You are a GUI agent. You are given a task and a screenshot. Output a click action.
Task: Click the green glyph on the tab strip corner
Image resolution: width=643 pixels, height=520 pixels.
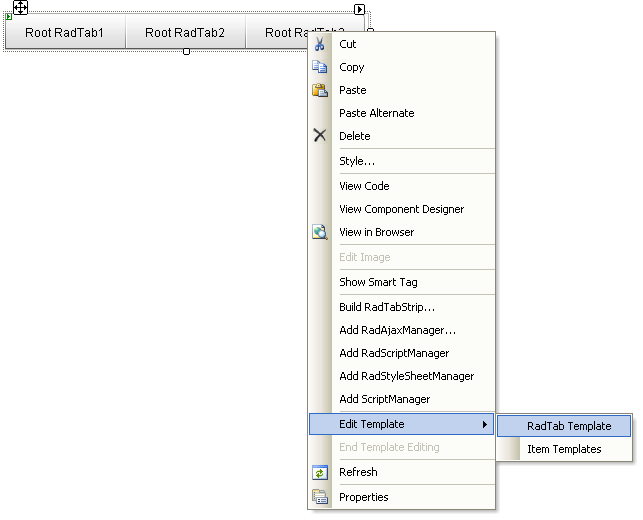[x=9, y=17]
